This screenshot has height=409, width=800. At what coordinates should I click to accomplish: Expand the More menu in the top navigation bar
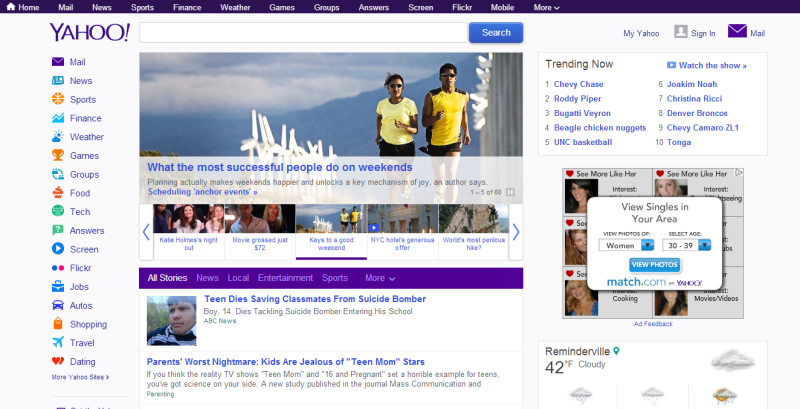tap(546, 7)
